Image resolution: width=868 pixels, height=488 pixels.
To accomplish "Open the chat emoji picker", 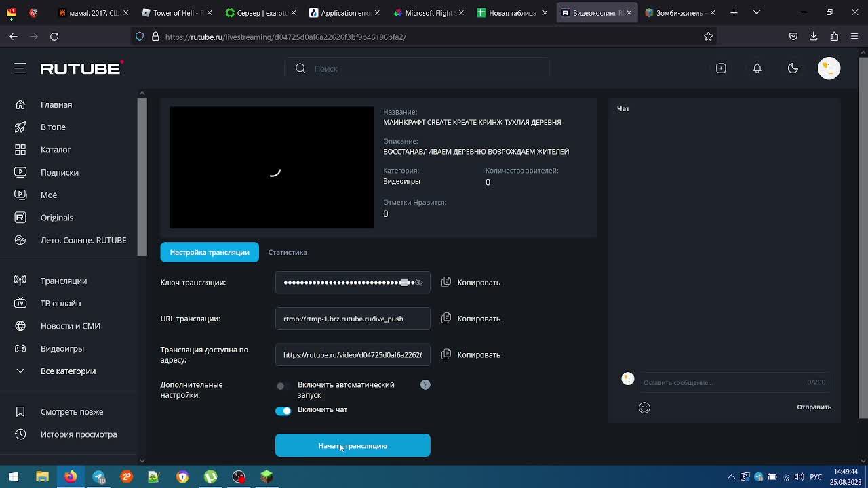I will (644, 407).
